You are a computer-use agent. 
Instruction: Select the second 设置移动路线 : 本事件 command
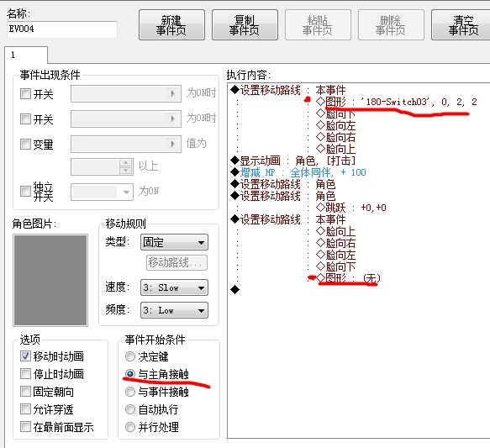click(287, 219)
